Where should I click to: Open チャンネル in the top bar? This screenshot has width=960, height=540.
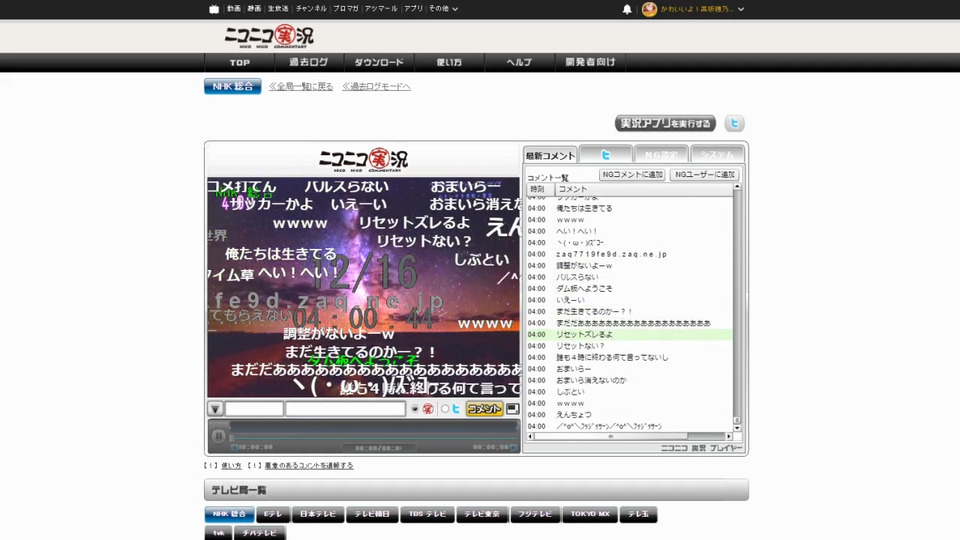click(x=311, y=9)
